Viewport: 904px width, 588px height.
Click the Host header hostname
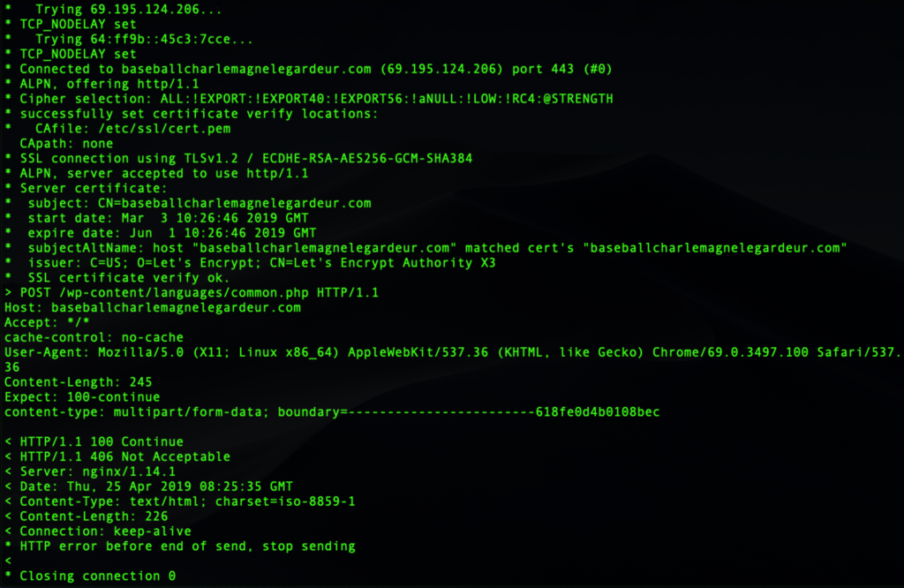[x=176, y=308]
